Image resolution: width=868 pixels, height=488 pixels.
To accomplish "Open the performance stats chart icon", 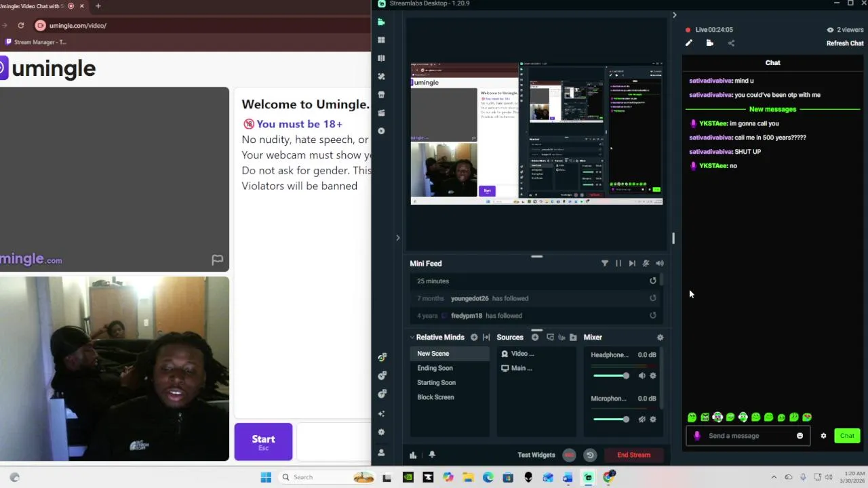I will (413, 455).
